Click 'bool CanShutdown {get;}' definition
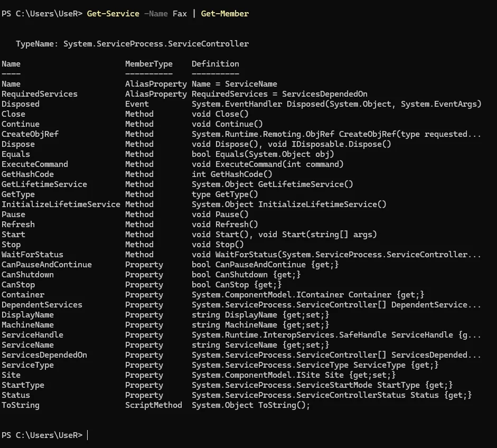Viewport: 497px width, 448px height. [246, 275]
